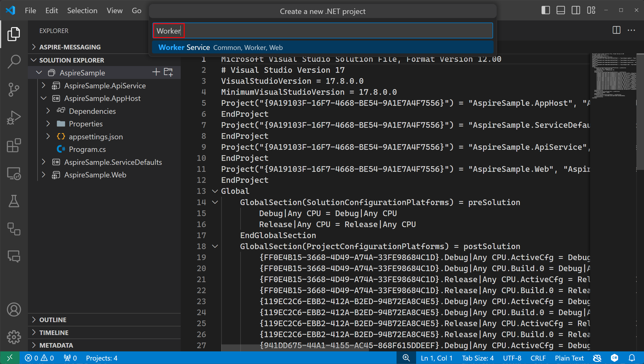
Task: Click the crossed-out status icon beside Plain Text
Action: point(597,358)
